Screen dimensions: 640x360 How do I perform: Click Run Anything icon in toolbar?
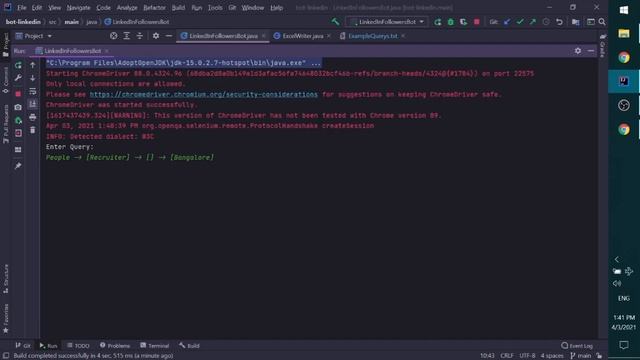tap(591, 22)
